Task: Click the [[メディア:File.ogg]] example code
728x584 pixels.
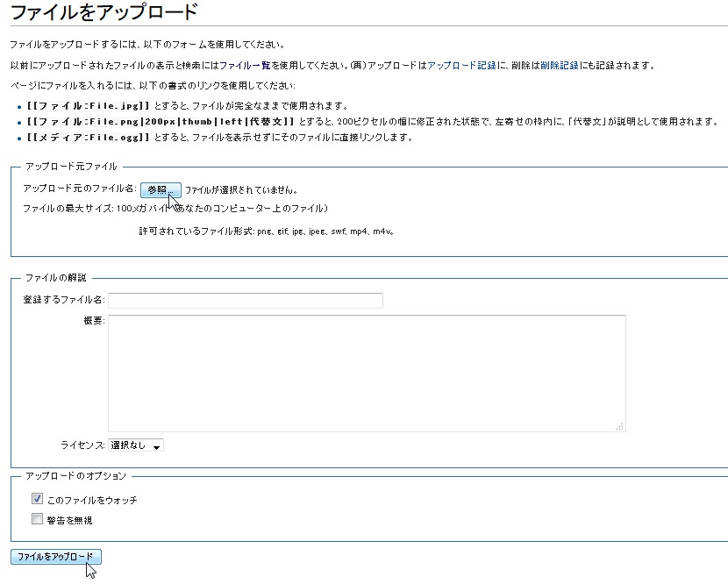Action: tap(89, 138)
